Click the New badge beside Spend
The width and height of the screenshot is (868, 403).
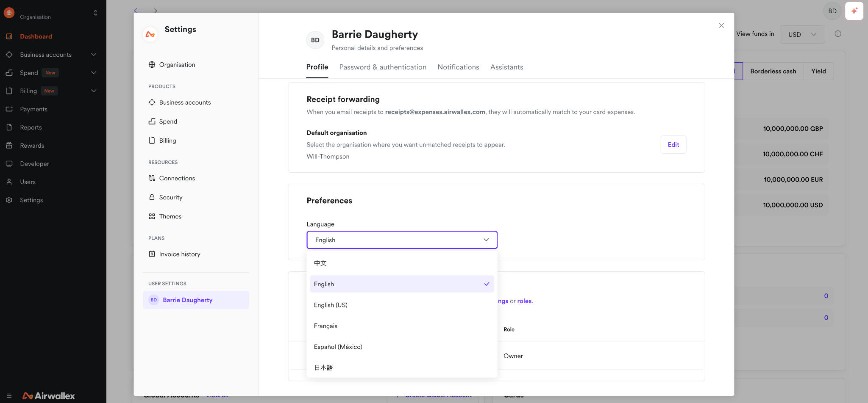tap(50, 73)
